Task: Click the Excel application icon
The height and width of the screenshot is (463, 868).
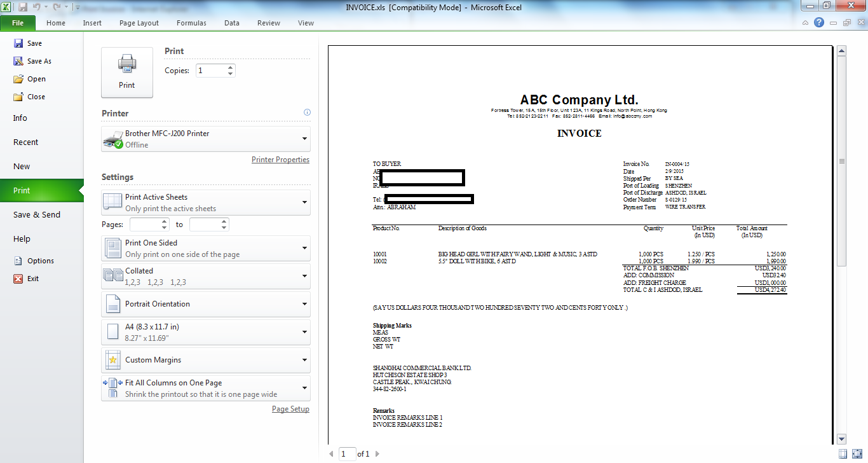Action: click(7, 7)
